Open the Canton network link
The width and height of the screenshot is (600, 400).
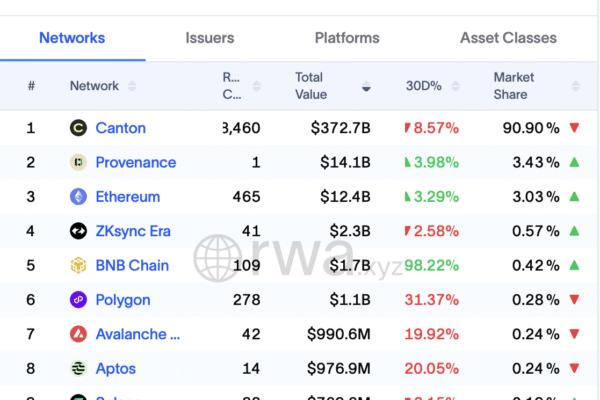click(120, 128)
